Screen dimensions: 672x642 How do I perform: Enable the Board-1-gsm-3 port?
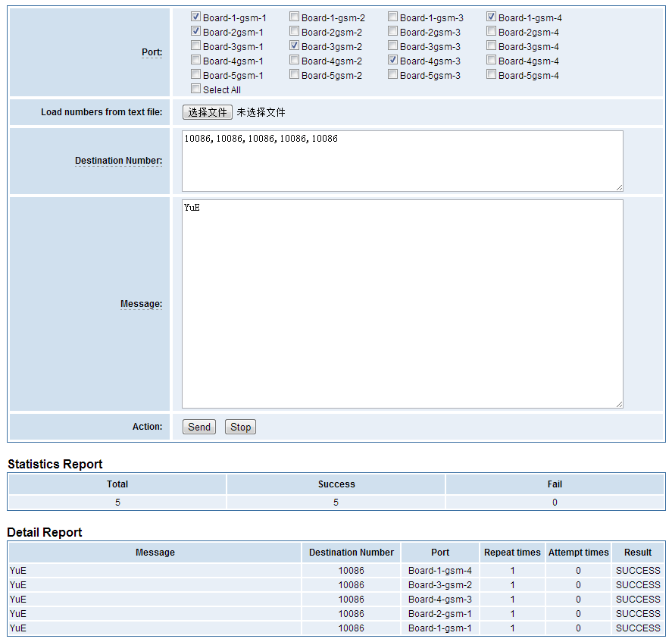(x=393, y=17)
